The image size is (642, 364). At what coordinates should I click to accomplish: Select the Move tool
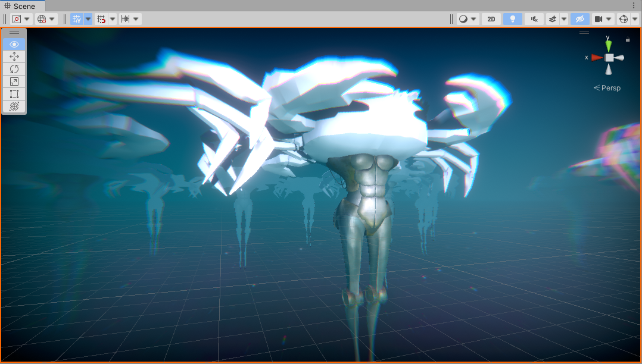[14, 57]
